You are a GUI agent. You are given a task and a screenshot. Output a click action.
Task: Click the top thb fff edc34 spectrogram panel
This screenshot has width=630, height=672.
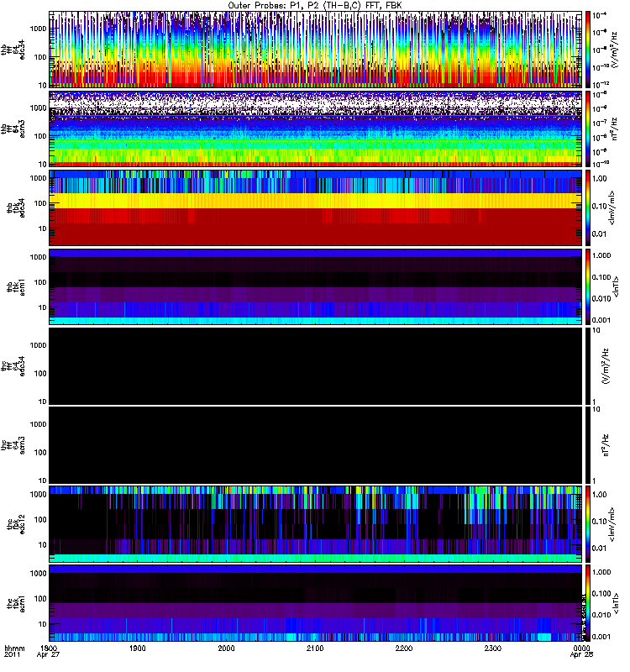coord(315,50)
